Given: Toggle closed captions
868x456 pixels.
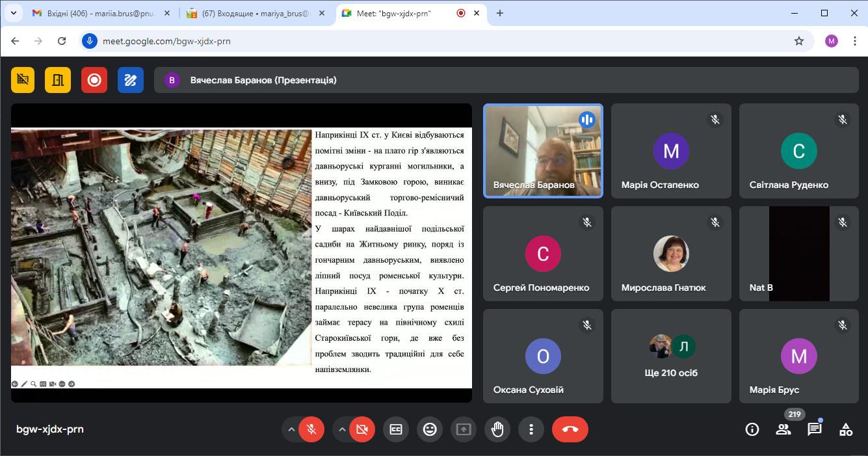Looking at the screenshot, I should (x=396, y=429).
